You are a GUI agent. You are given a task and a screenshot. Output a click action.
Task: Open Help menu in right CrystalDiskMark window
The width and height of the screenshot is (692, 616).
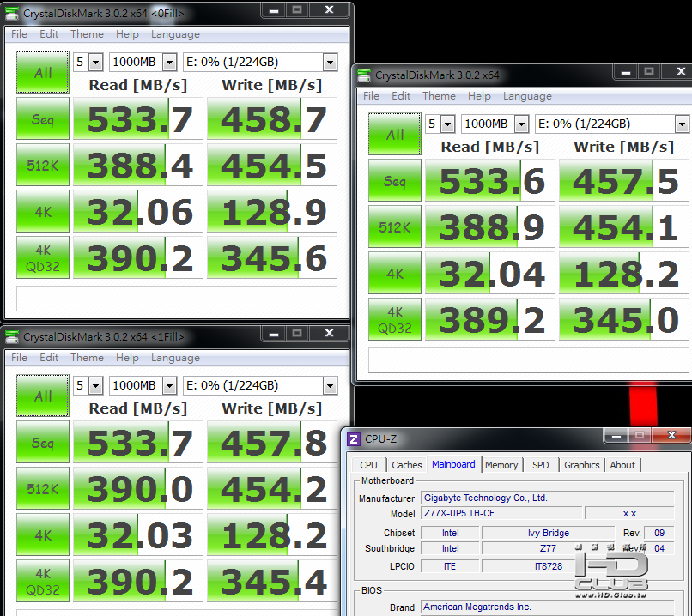tap(479, 96)
